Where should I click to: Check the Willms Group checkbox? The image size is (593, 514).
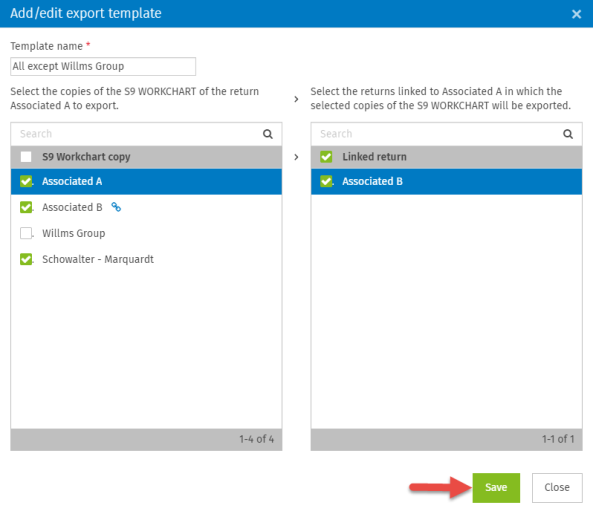[26, 233]
